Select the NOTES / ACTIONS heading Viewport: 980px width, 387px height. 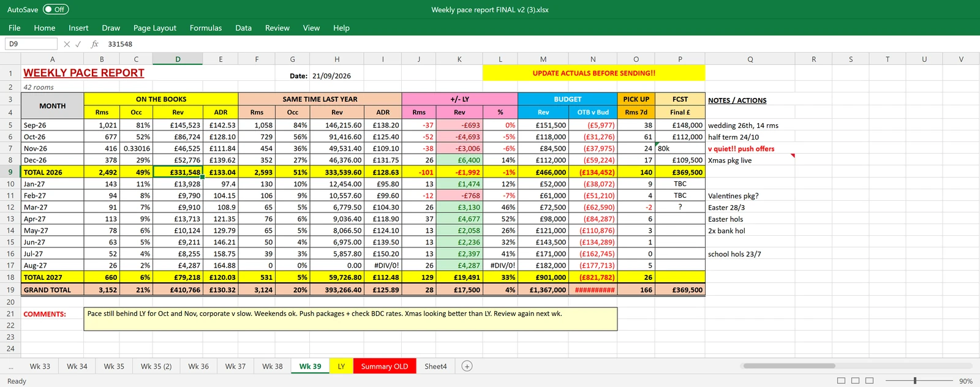737,100
